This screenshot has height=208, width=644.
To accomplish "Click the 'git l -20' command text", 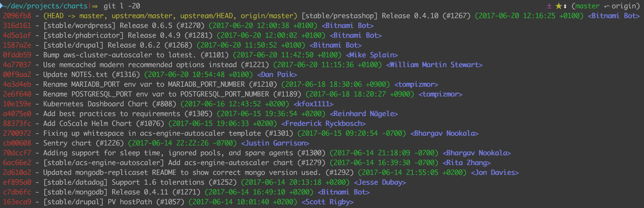I will click(122, 6).
